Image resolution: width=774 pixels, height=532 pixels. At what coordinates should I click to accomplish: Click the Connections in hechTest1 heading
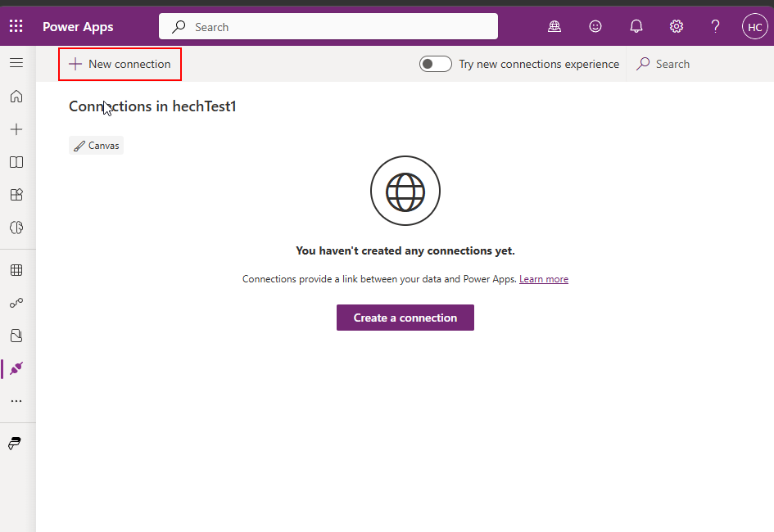point(152,106)
